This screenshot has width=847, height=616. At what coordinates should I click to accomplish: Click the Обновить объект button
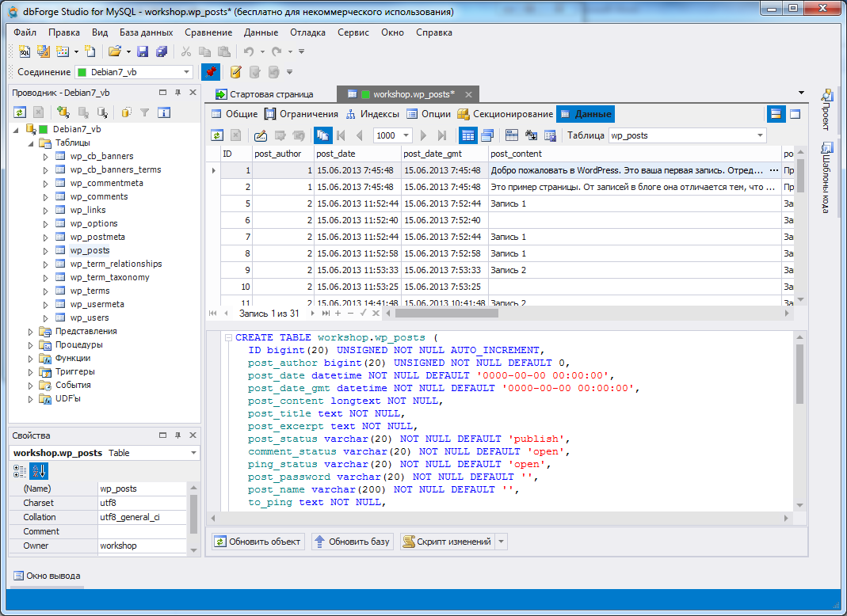258,542
